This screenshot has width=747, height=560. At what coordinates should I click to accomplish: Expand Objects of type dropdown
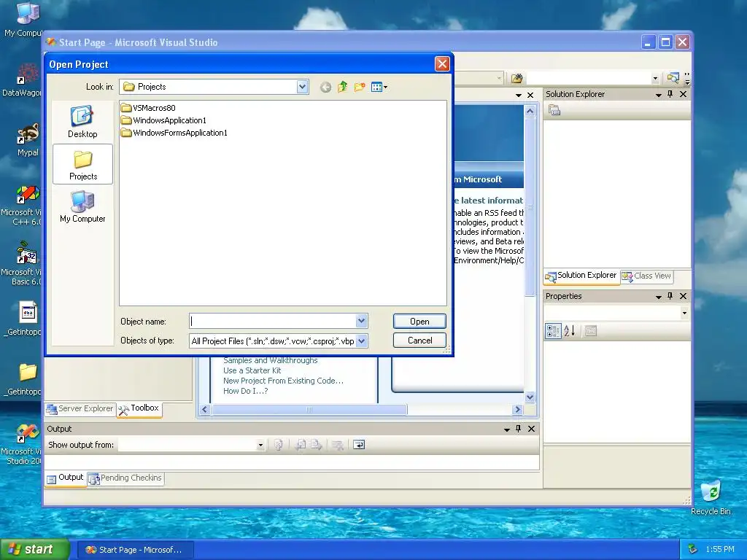tap(362, 341)
